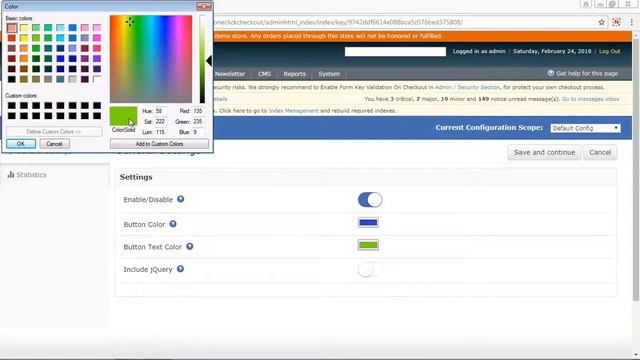Select the Statistics sidebar tab
The image size is (640, 360).
(x=55, y=175)
